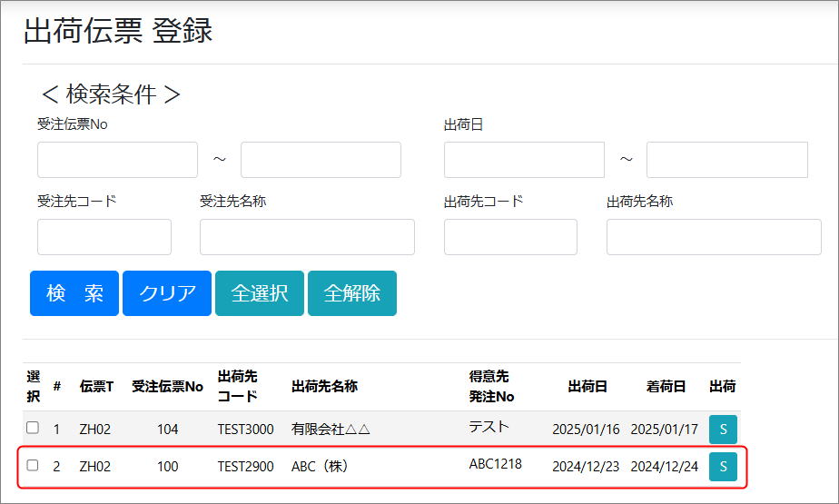This screenshot has height=504, width=839.
Task: Focus the 出荷先コード input box
Action: pyautogui.click(x=510, y=237)
